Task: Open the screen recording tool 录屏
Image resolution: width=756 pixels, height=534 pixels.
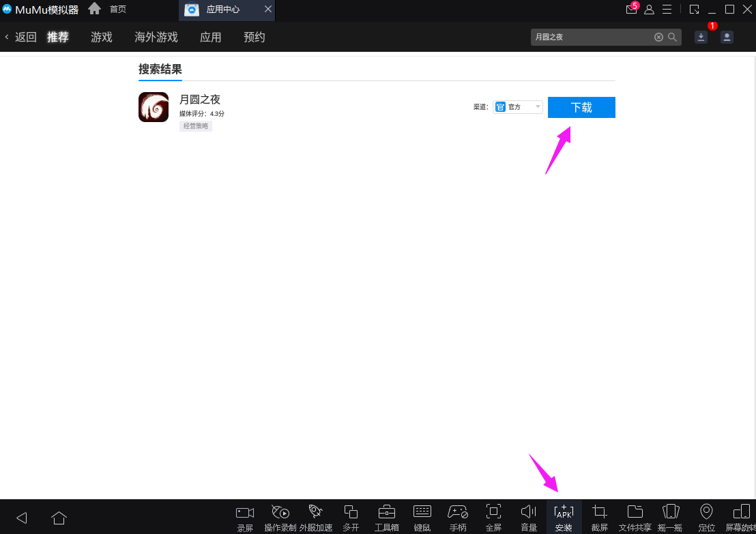Action: pyautogui.click(x=245, y=518)
